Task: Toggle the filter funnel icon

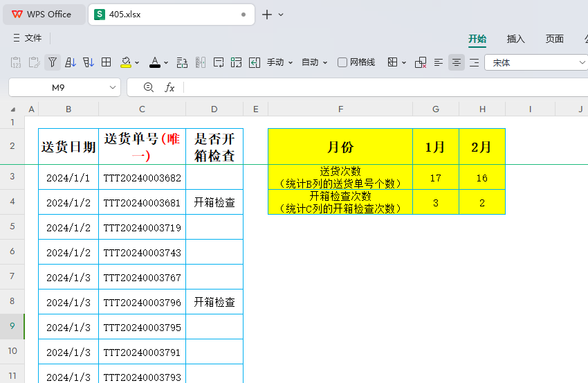Action: point(53,62)
